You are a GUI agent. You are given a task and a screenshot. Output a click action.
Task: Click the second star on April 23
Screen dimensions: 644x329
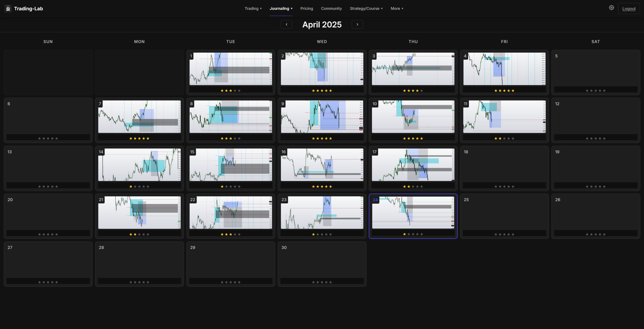pos(318,234)
